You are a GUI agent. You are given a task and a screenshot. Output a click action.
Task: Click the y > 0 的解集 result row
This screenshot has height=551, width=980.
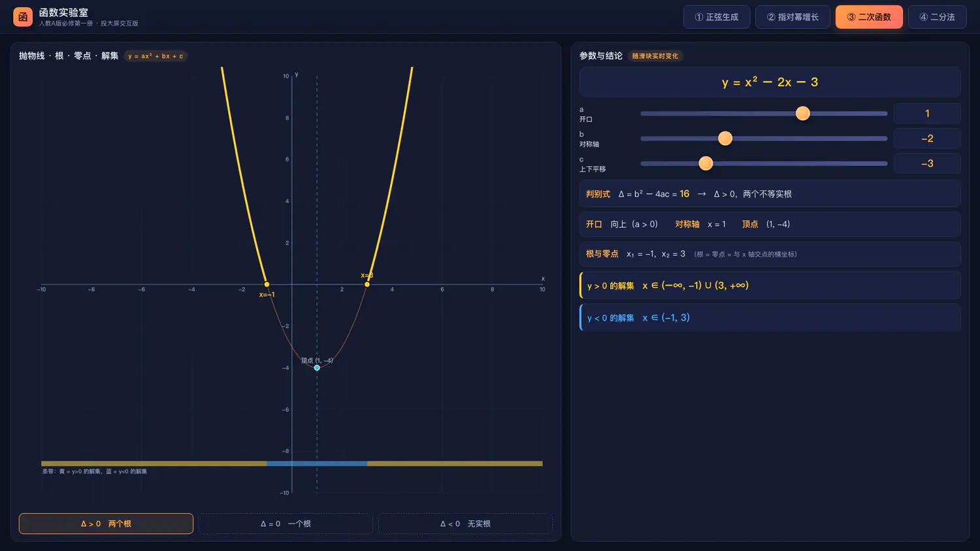point(770,285)
